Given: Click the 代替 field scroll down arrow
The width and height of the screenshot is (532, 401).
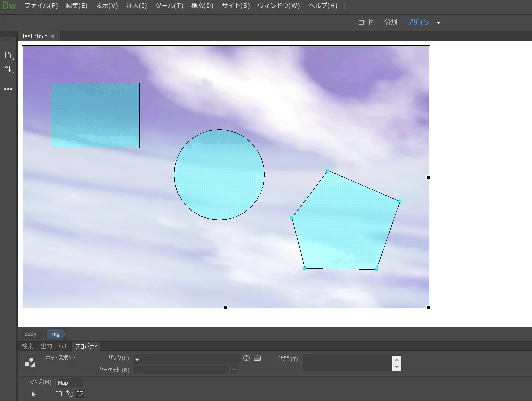Looking at the screenshot, I should point(397,367).
